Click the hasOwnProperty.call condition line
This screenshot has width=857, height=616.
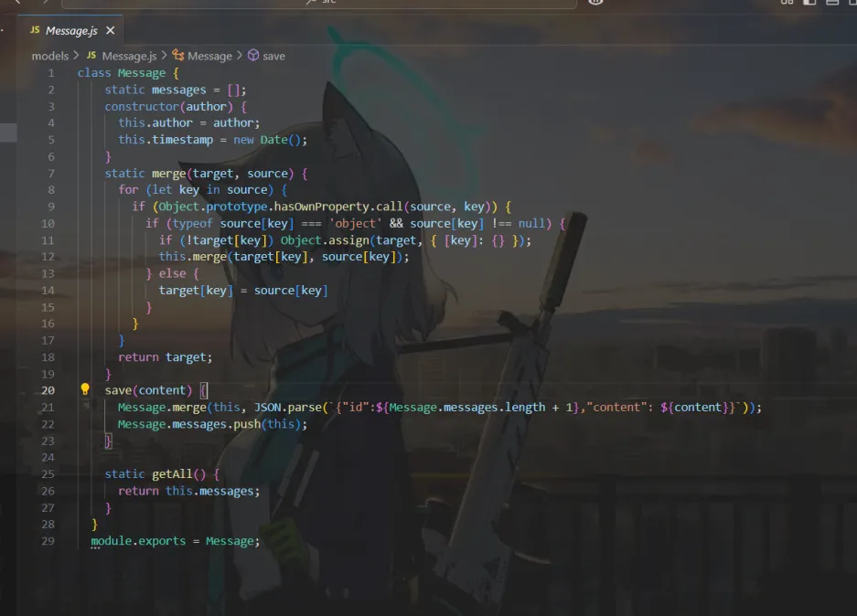(x=322, y=207)
